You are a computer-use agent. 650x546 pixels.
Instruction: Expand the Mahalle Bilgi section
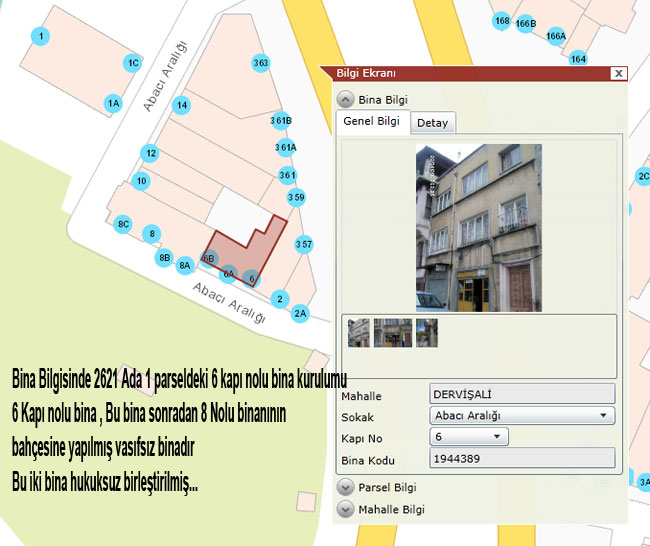pos(345,509)
